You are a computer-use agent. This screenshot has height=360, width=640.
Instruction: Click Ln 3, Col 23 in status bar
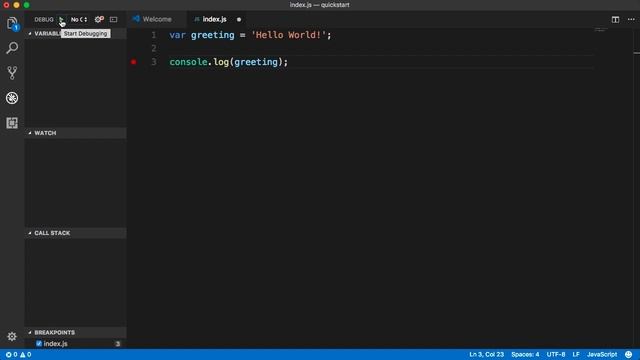point(487,354)
